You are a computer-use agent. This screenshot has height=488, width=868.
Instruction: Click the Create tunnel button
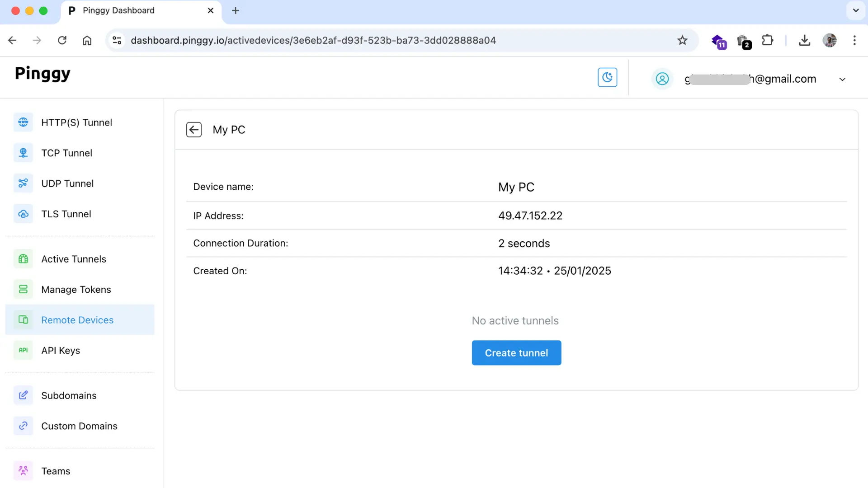point(516,353)
